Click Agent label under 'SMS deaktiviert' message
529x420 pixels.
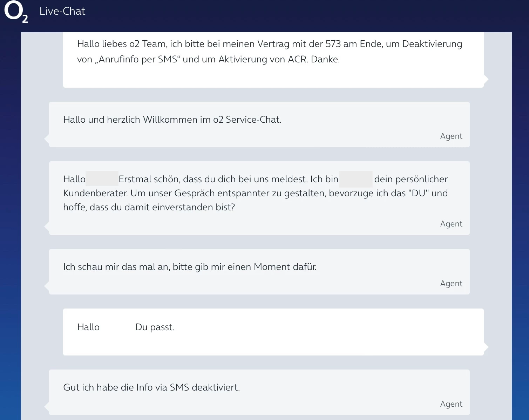(451, 404)
